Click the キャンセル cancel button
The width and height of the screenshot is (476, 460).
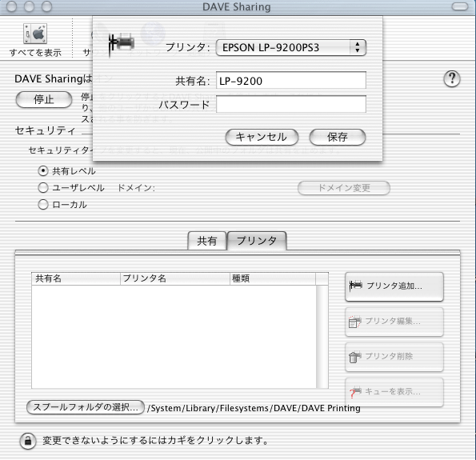pos(262,138)
